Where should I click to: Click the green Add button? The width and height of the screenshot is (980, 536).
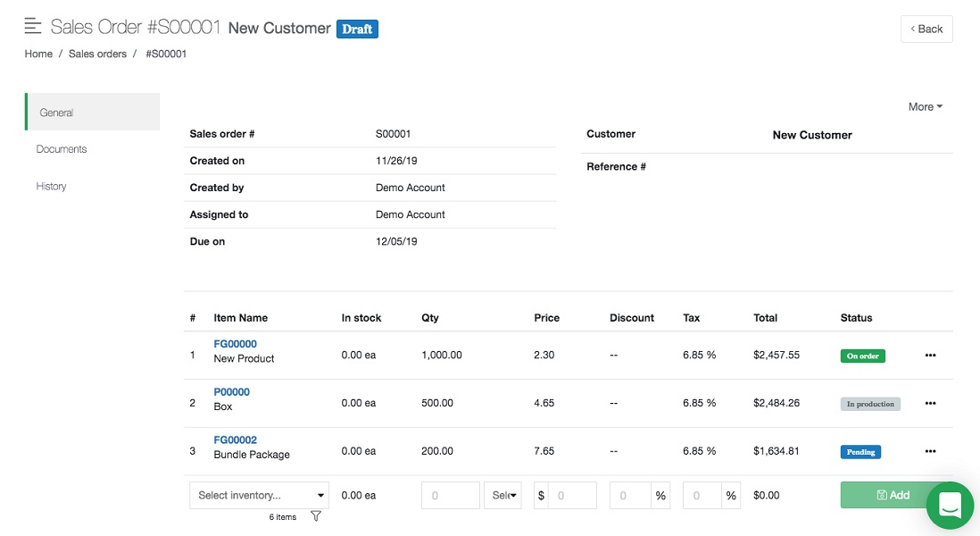click(x=893, y=495)
